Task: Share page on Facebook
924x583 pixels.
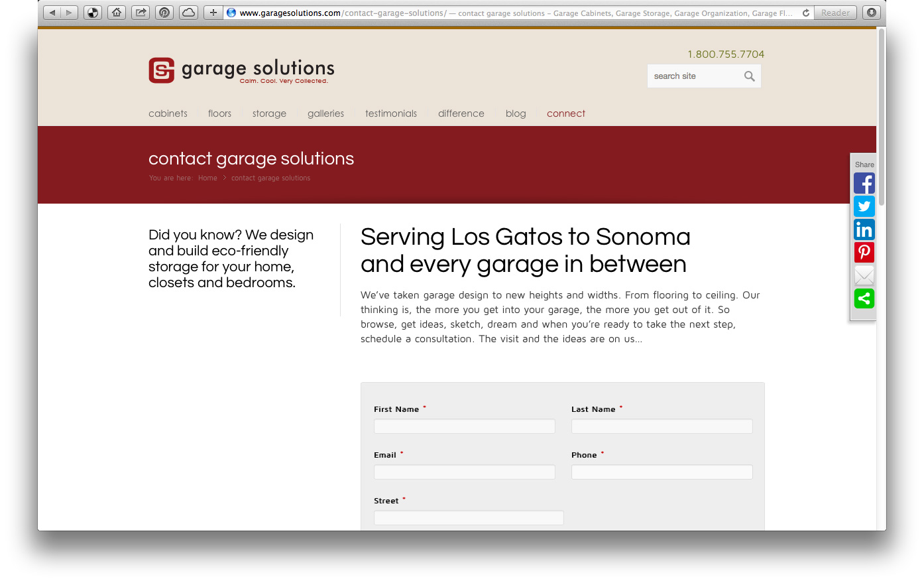Action: click(x=864, y=183)
